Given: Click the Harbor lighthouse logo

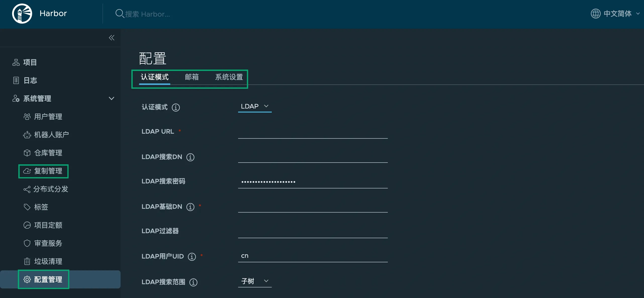Looking at the screenshot, I should click(x=22, y=14).
